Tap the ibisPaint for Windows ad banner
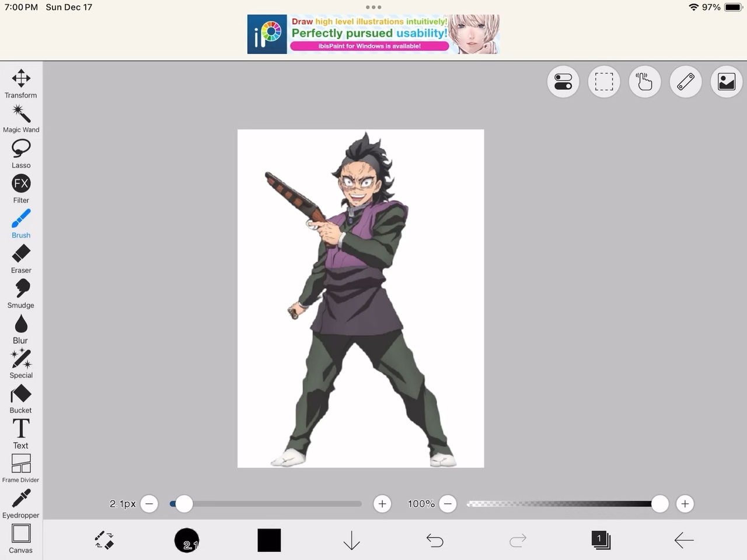This screenshot has width=747, height=560. pos(373,34)
